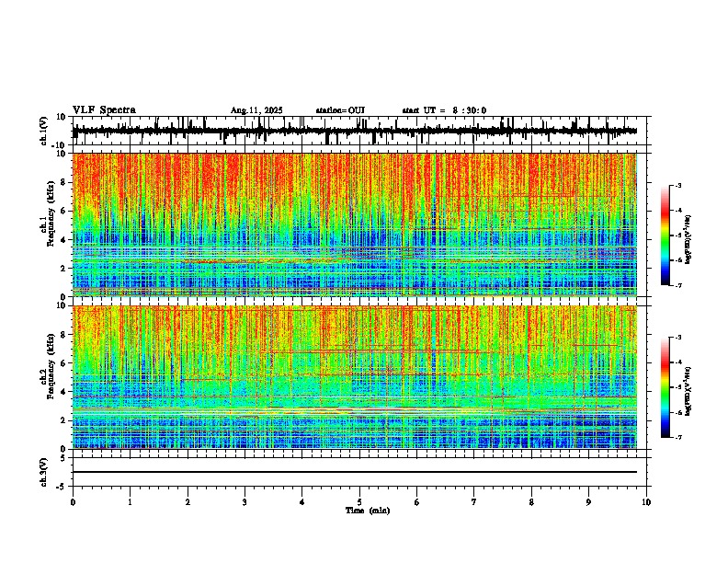Click the 'ch.1(V)' waveform axis label
Screen dimensions: 728x563
[44, 131]
